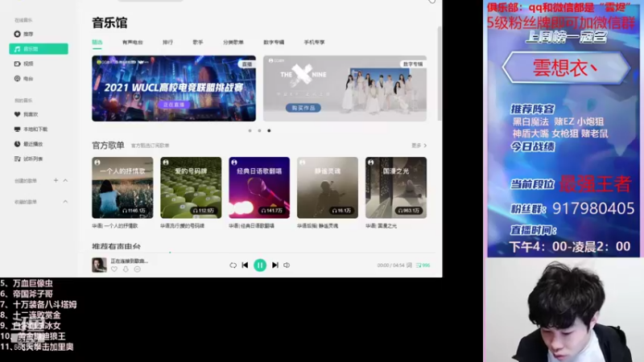Switch to the 有声电台 tab
Viewport: 644px width, 362px height.
pyautogui.click(x=132, y=43)
